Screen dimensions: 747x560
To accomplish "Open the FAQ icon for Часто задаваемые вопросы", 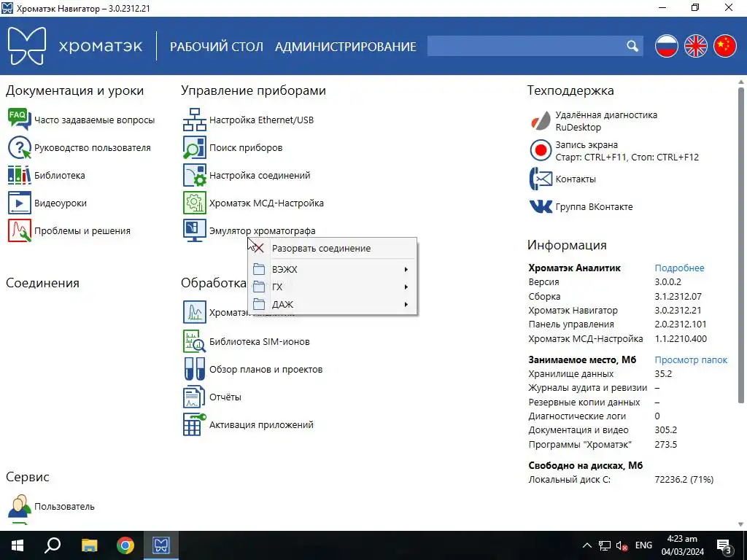I will (x=19, y=120).
